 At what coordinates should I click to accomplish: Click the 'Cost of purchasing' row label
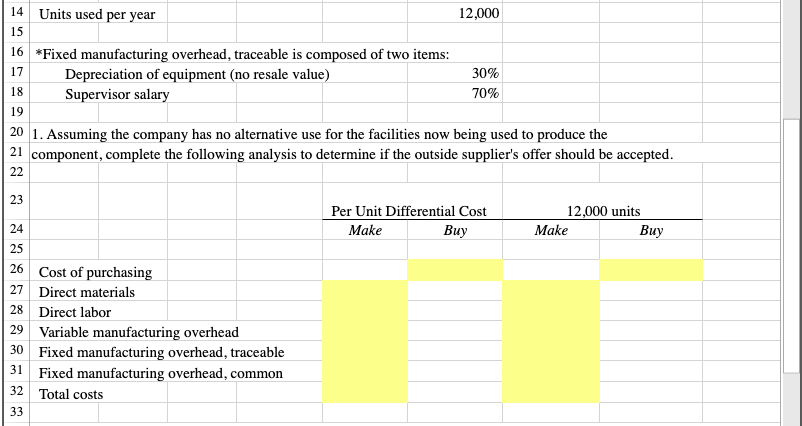96,272
